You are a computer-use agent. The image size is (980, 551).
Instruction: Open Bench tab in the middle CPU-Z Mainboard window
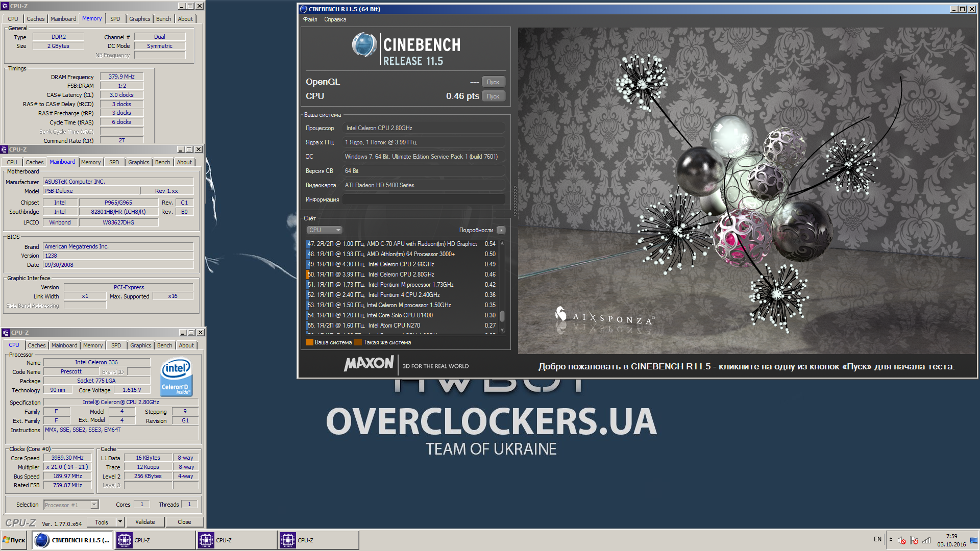163,162
